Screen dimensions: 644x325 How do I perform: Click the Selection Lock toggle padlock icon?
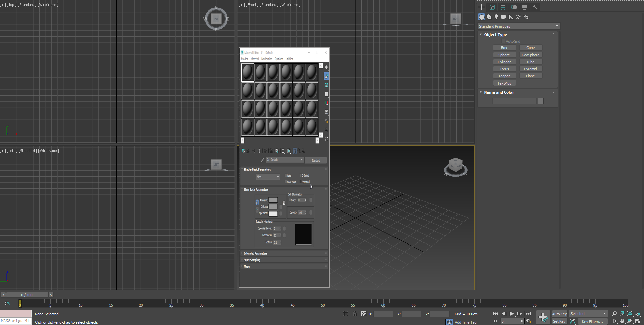tap(355, 314)
